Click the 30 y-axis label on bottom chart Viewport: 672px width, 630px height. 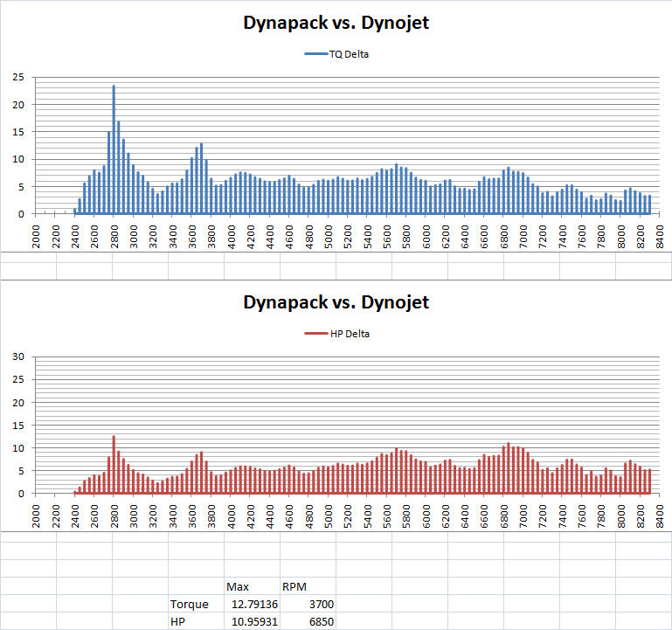(x=17, y=357)
